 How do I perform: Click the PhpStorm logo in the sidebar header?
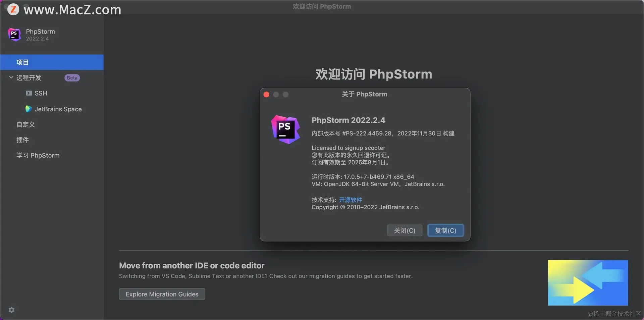(14, 35)
